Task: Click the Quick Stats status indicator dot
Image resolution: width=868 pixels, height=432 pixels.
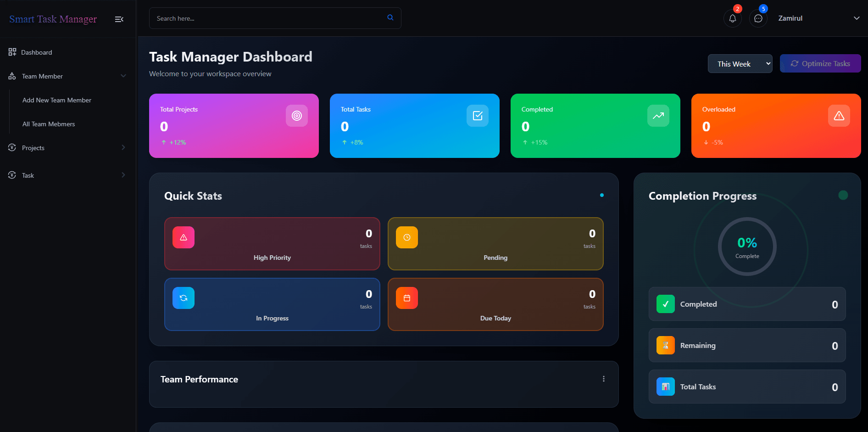Action: [601, 195]
